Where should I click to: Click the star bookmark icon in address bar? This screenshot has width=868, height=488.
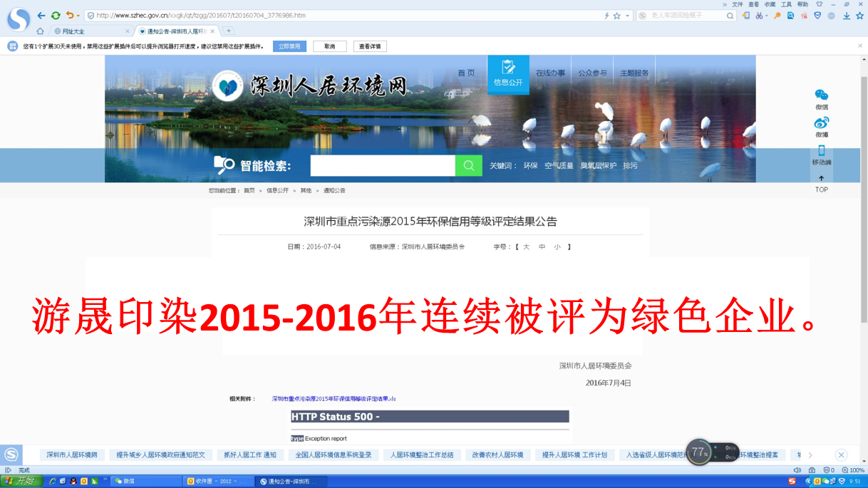coord(616,15)
